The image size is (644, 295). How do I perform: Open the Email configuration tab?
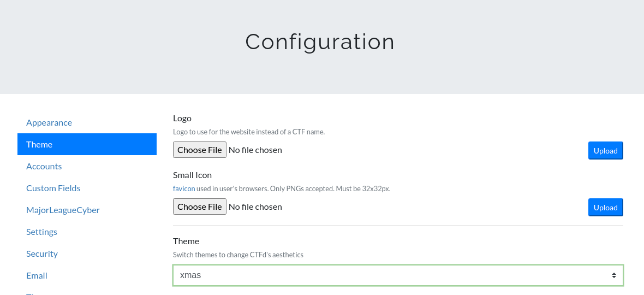pyautogui.click(x=37, y=275)
